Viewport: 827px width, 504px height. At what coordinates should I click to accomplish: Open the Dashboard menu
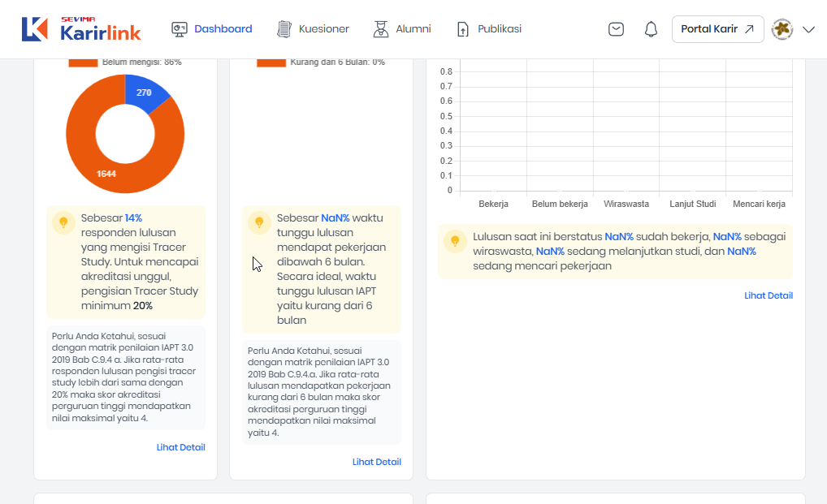[223, 29]
